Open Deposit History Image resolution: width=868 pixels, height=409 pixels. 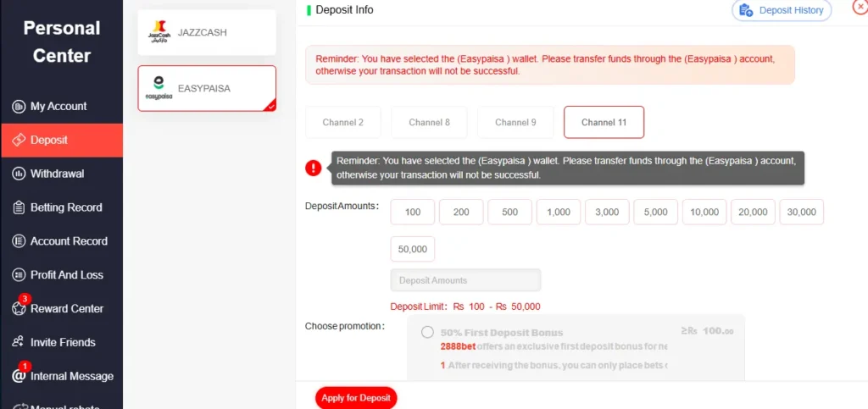(x=782, y=10)
